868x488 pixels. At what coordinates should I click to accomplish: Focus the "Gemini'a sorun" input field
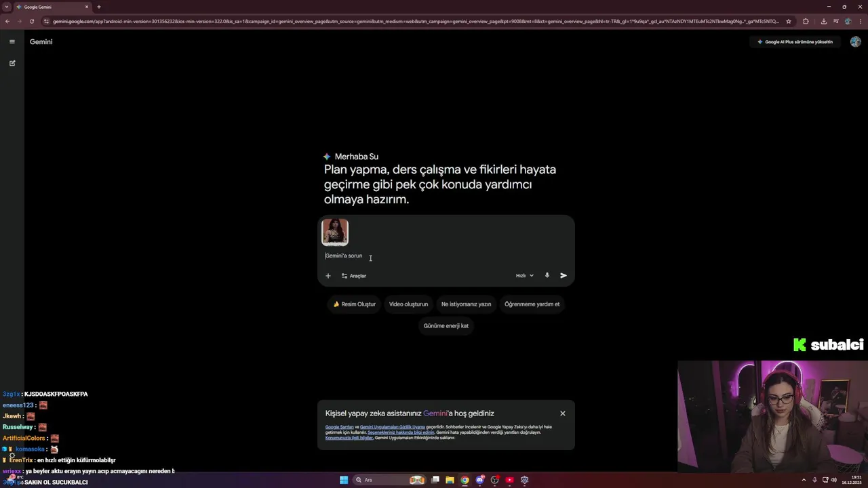446,256
